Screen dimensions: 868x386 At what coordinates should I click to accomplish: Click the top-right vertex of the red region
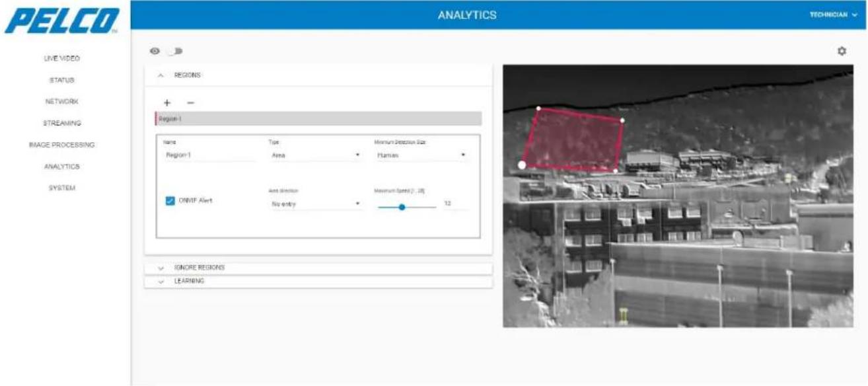(x=622, y=120)
